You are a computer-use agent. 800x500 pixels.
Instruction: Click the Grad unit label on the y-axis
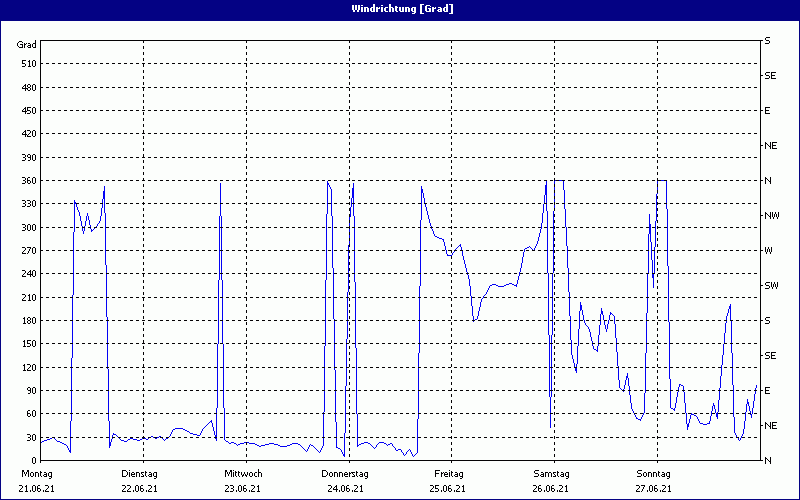27,45
